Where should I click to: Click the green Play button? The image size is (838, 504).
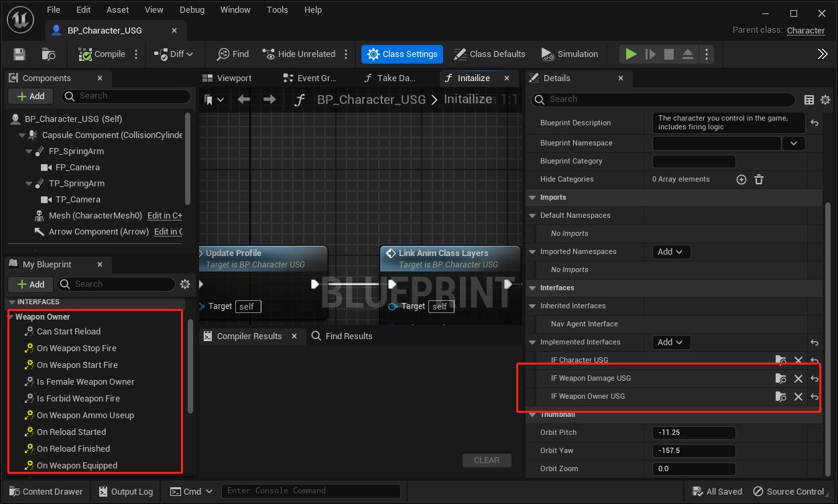pos(631,54)
